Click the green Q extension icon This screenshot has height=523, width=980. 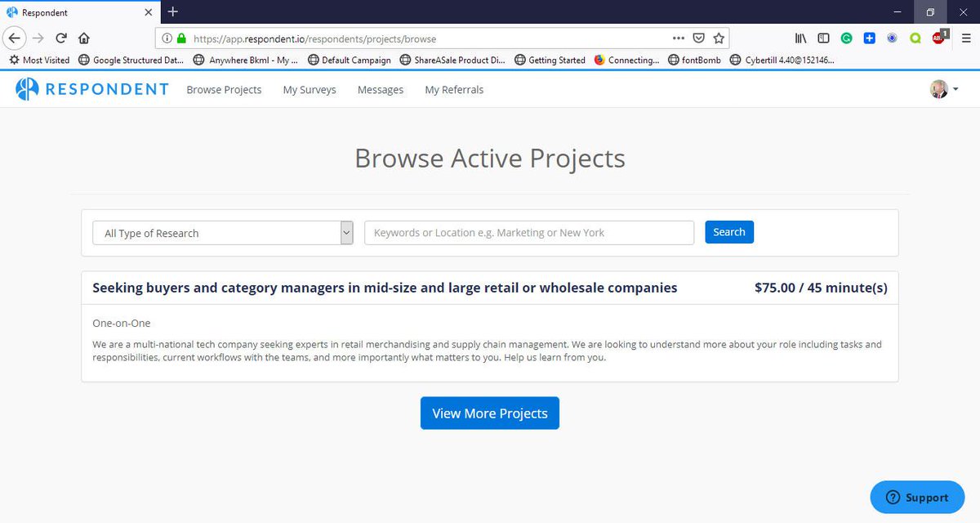[915, 38]
